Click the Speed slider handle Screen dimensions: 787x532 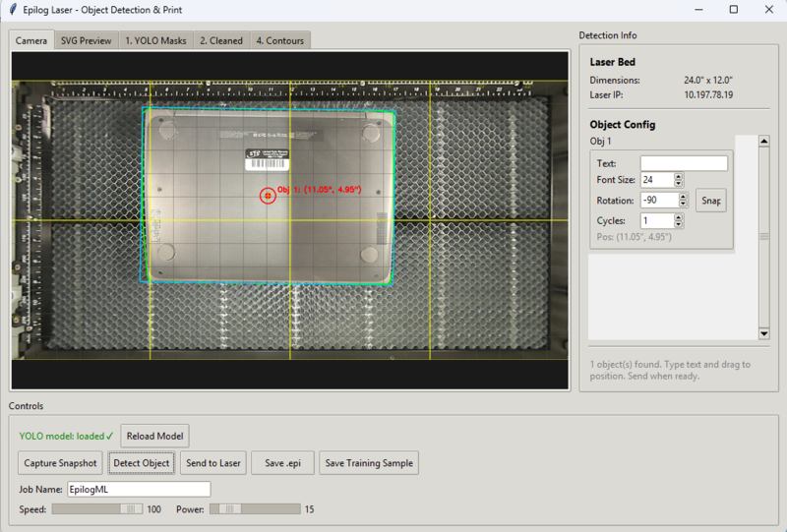pos(131,509)
